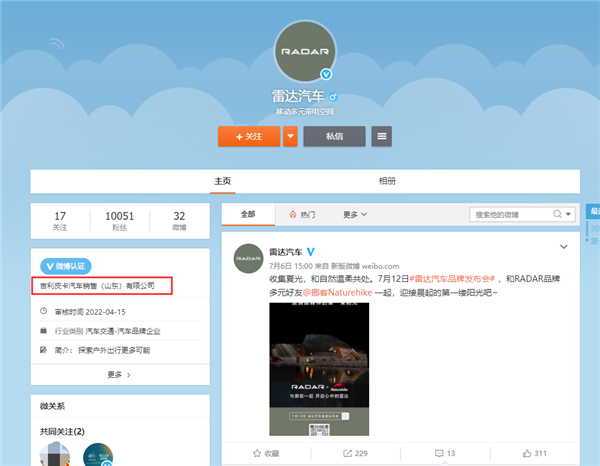Click the 微博认证 verification badge

(66, 266)
